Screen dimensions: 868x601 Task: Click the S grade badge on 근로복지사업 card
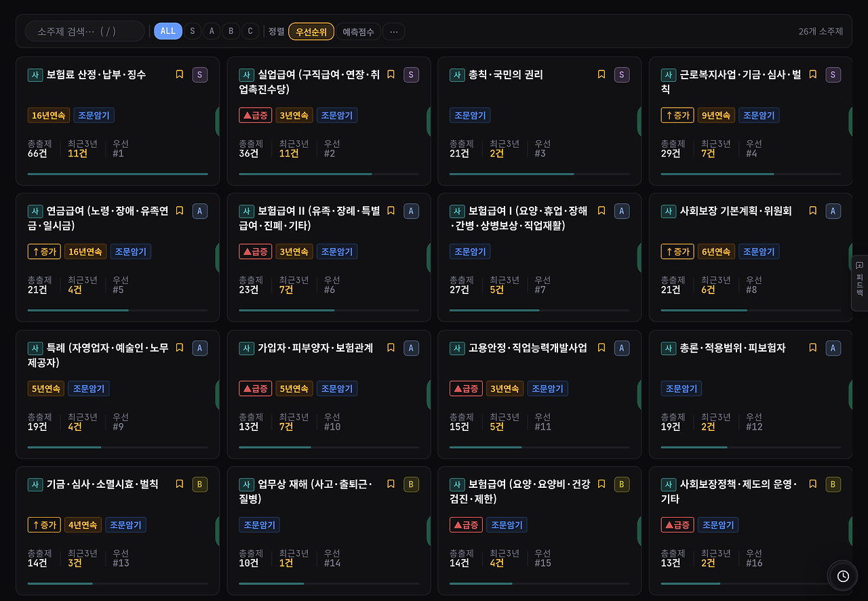tap(833, 75)
